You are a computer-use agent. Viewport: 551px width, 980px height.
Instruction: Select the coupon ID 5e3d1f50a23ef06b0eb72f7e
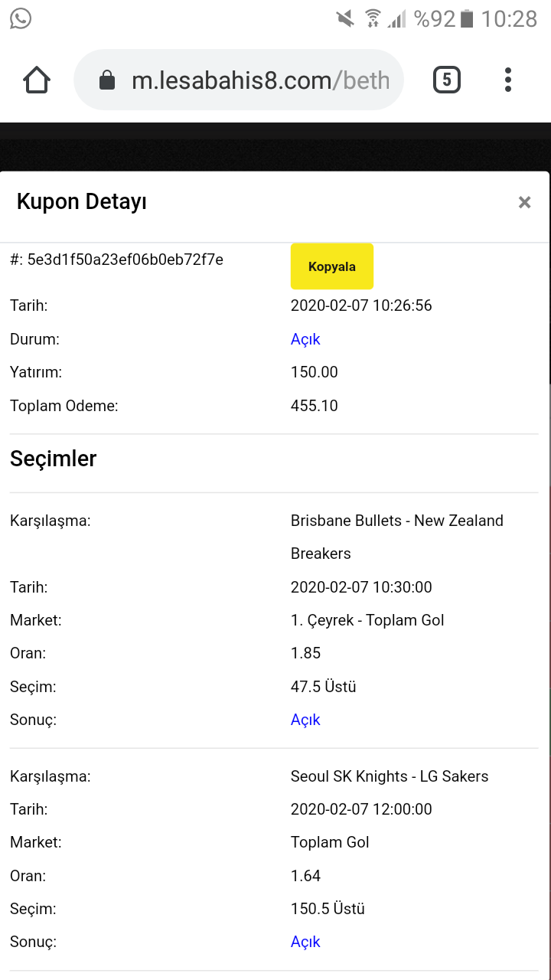pyautogui.click(x=126, y=260)
